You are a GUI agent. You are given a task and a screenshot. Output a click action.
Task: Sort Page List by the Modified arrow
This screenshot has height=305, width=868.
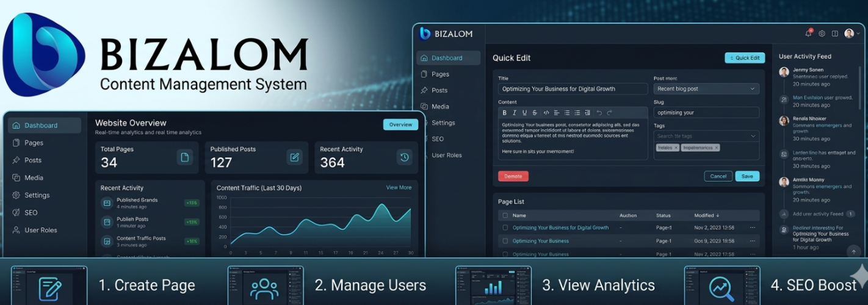point(717,215)
